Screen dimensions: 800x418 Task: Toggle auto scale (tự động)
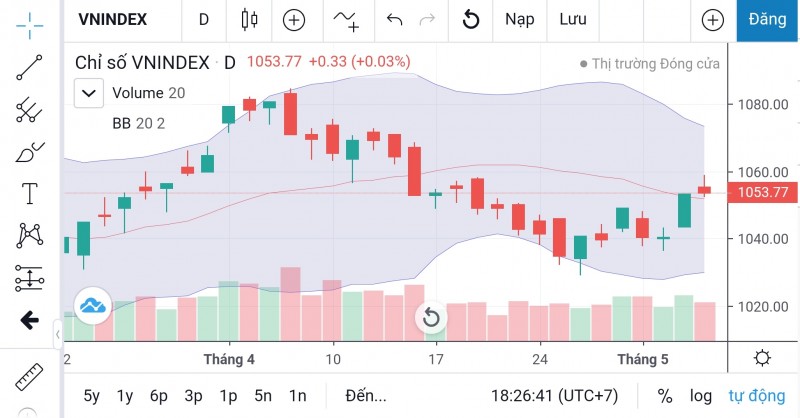click(756, 395)
